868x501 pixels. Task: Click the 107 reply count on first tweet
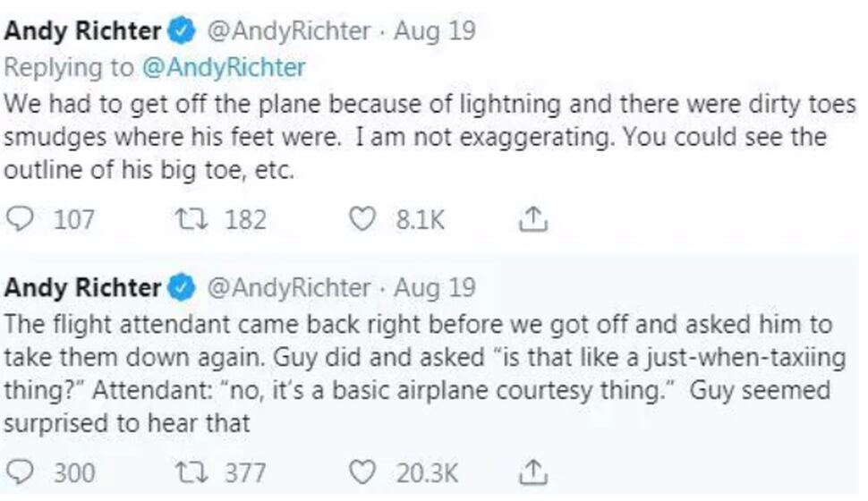pyautogui.click(x=74, y=220)
